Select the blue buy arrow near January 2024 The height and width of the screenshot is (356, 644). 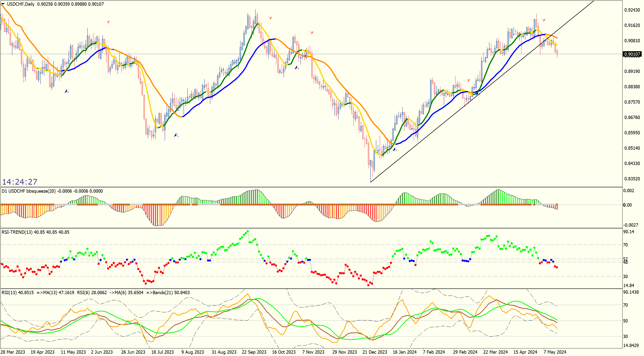click(395, 149)
